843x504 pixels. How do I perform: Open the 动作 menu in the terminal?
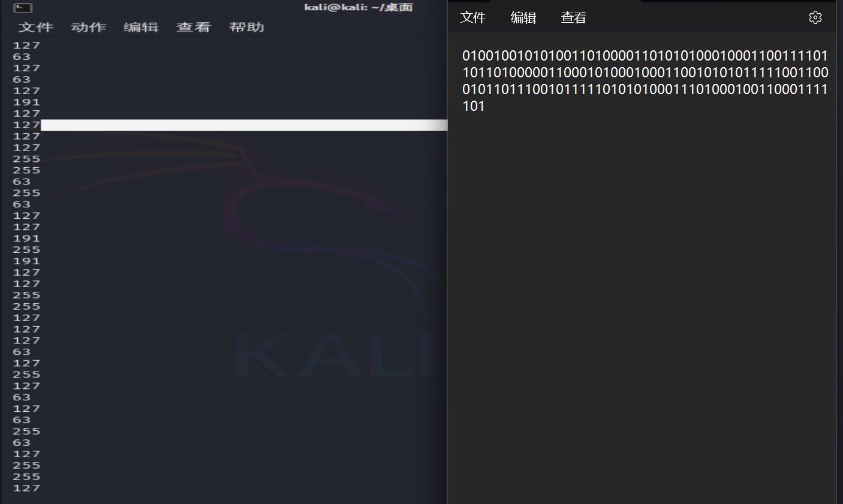tap(88, 27)
